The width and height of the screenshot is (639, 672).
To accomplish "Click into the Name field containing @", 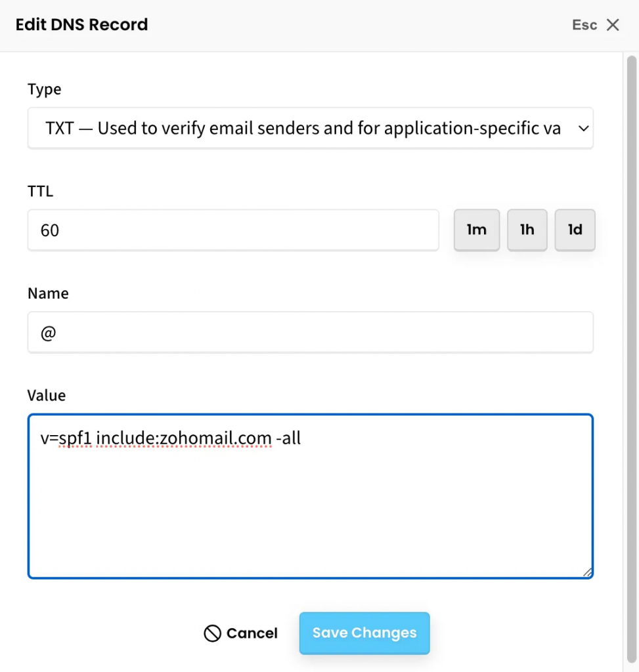I will [x=310, y=333].
